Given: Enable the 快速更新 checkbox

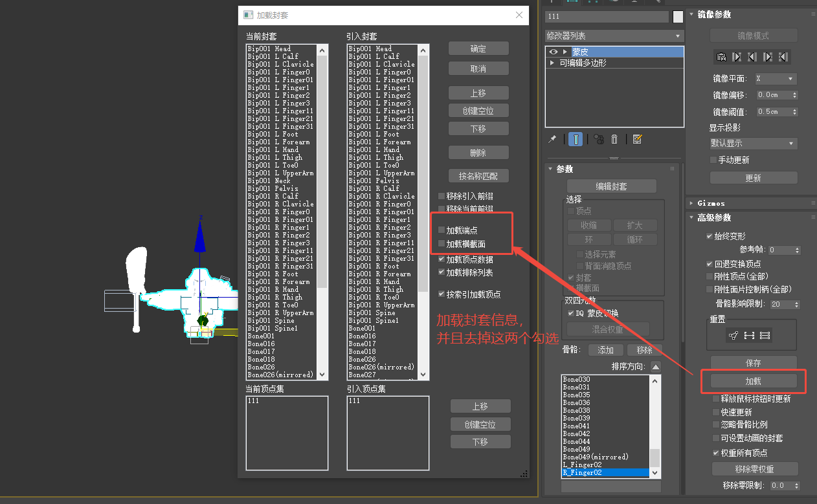Looking at the screenshot, I should pos(716,412).
